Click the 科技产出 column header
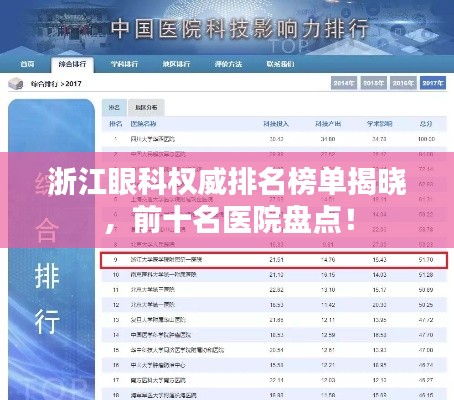The width and height of the screenshot is (454, 400). click(x=328, y=124)
